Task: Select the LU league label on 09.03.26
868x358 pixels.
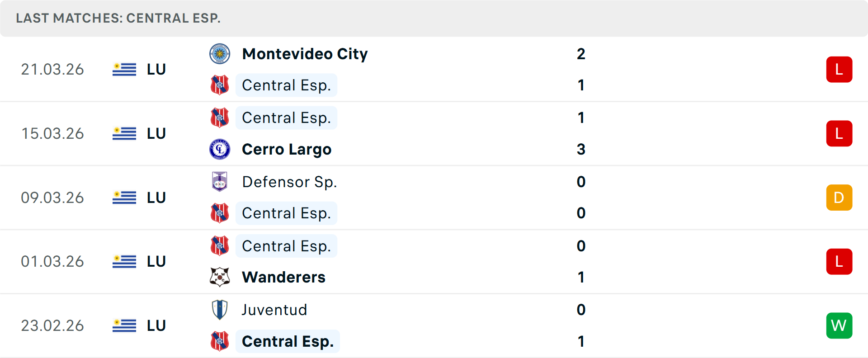Action: (156, 198)
